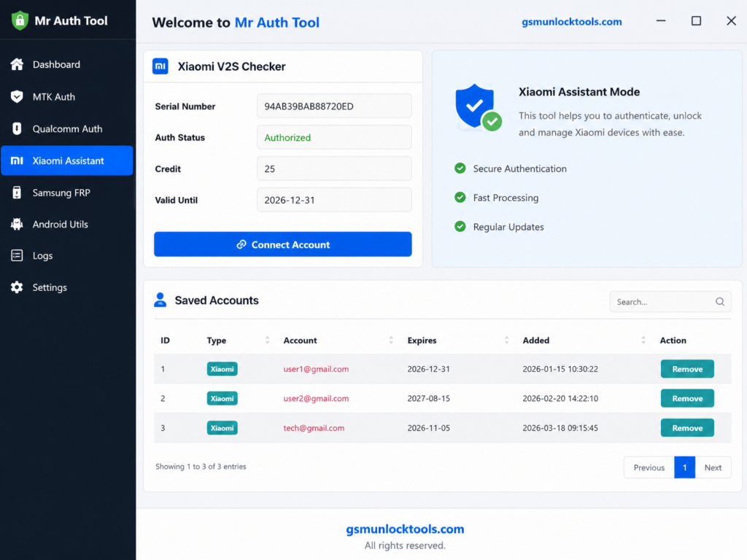Maximize the Mr Auth Tool window

tap(696, 21)
